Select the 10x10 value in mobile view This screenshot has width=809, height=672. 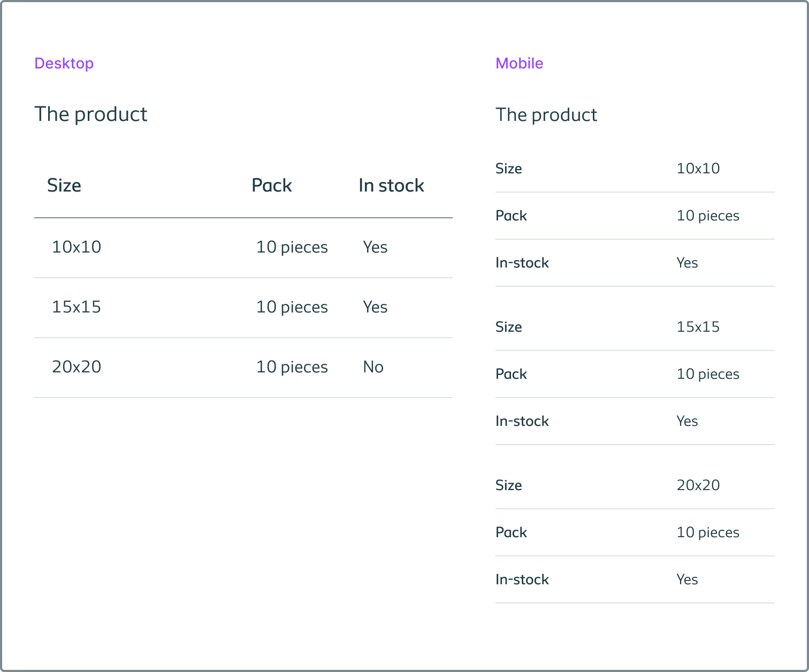pos(698,168)
